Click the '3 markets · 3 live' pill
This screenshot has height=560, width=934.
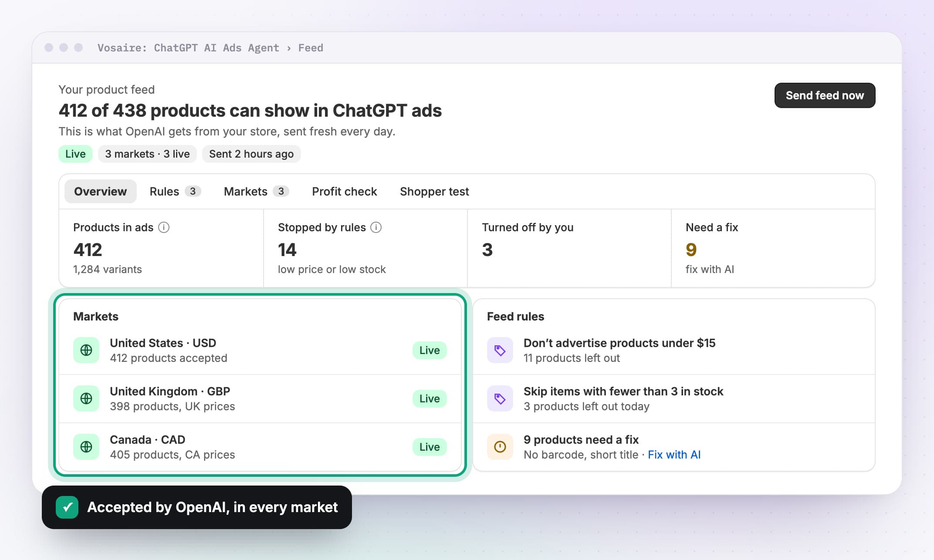[x=147, y=154]
